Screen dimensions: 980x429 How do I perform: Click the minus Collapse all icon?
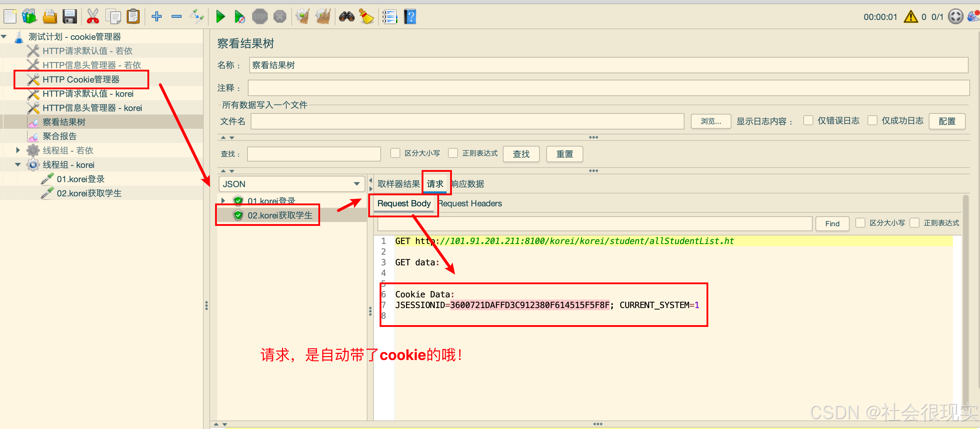pyautogui.click(x=177, y=17)
